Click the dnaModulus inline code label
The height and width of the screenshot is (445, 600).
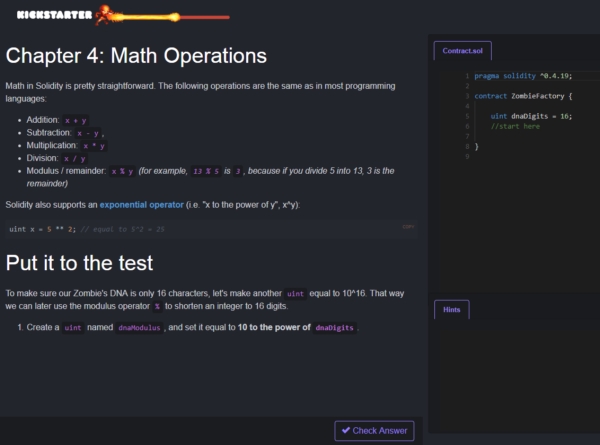click(x=138, y=327)
